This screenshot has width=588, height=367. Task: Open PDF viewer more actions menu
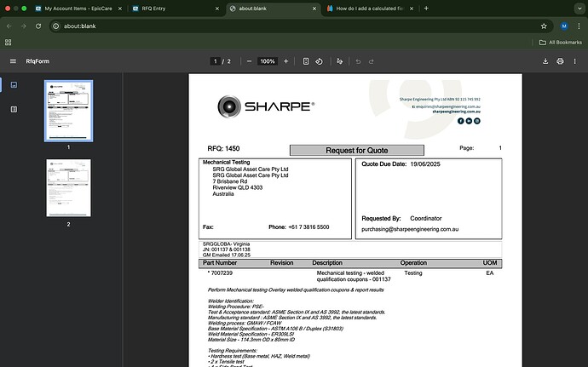coord(575,61)
